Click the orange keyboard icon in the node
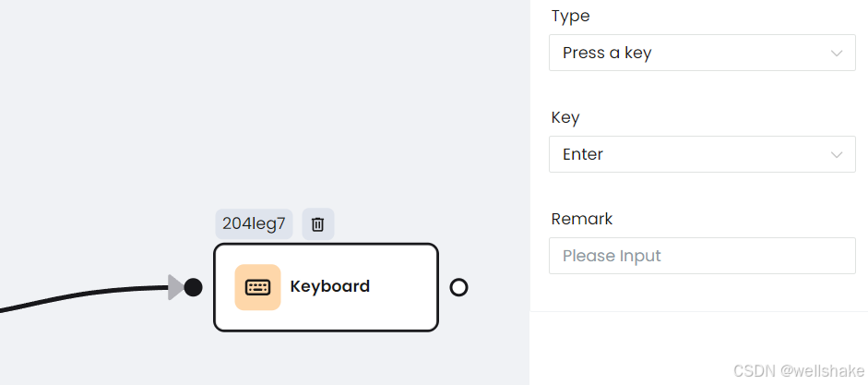 257,287
